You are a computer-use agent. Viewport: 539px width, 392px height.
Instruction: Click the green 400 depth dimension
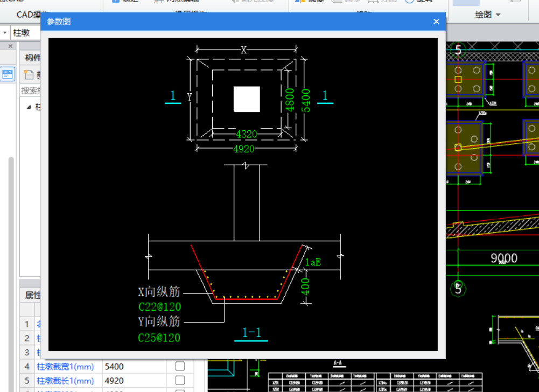tap(305, 287)
